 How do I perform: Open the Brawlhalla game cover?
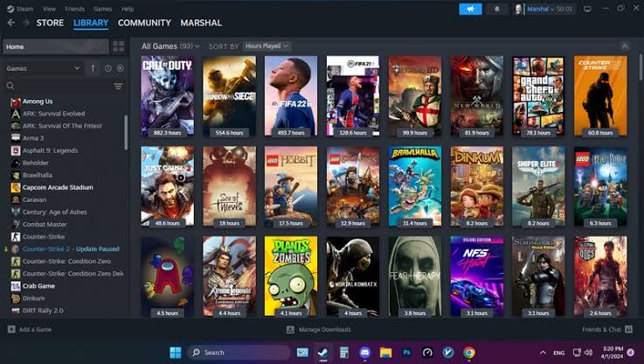coord(415,185)
